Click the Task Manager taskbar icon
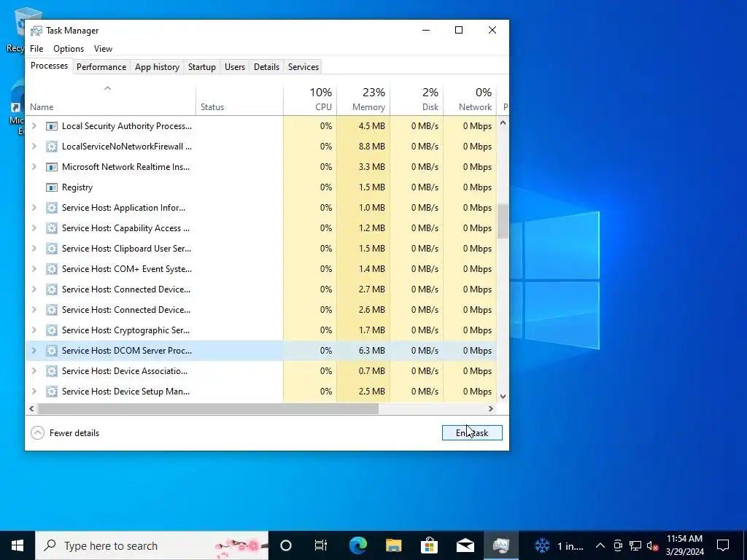Viewport: 747px width, 560px height. point(501,545)
